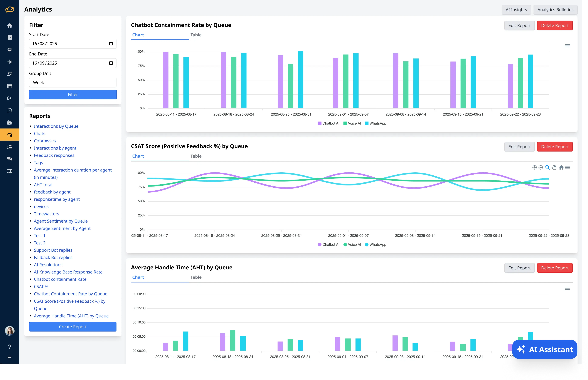
Task: Click the Create Report button
Action: 73,327
